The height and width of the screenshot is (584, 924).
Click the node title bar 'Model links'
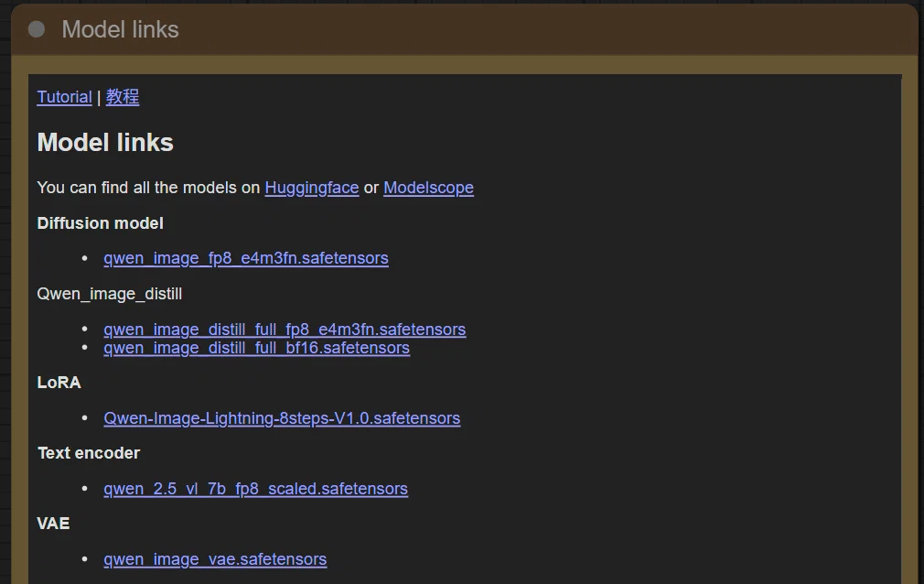465,29
